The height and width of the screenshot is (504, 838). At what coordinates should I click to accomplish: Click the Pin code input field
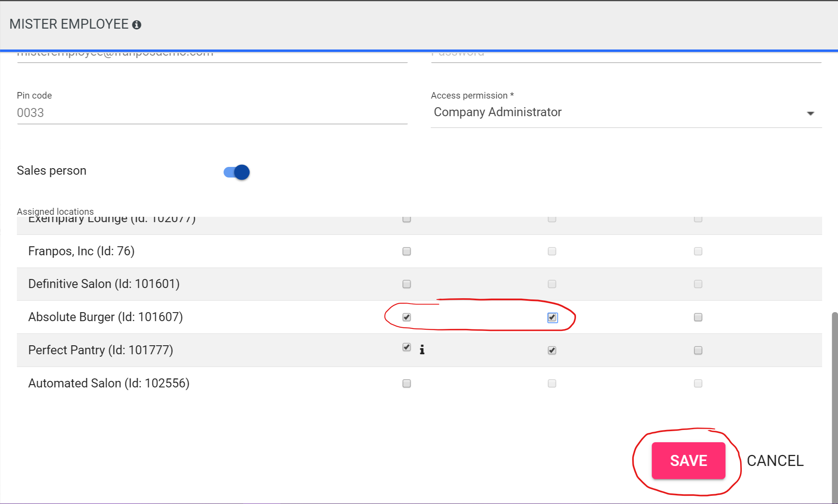[212, 113]
